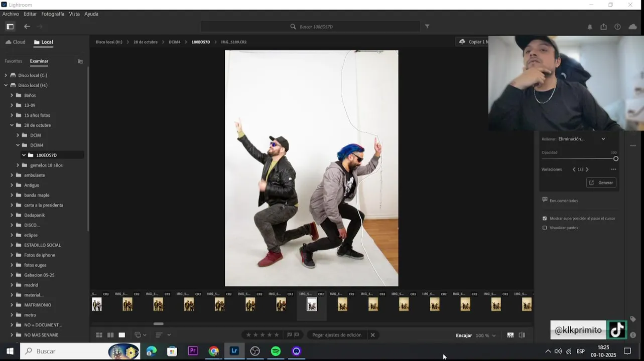Open the Fotografía menu
The width and height of the screenshot is (644, 361).
tap(53, 14)
